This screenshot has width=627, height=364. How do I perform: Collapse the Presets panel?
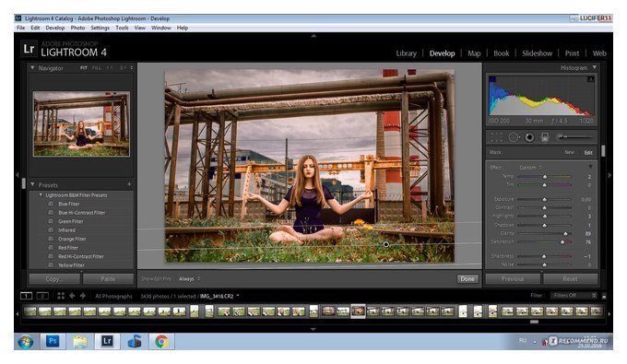pyautogui.click(x=32, y=184)
